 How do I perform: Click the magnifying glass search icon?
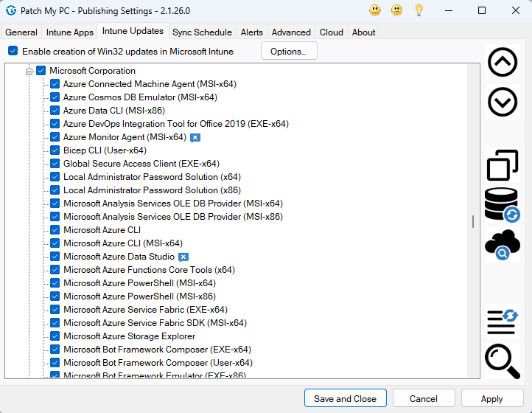pos(502,361)
